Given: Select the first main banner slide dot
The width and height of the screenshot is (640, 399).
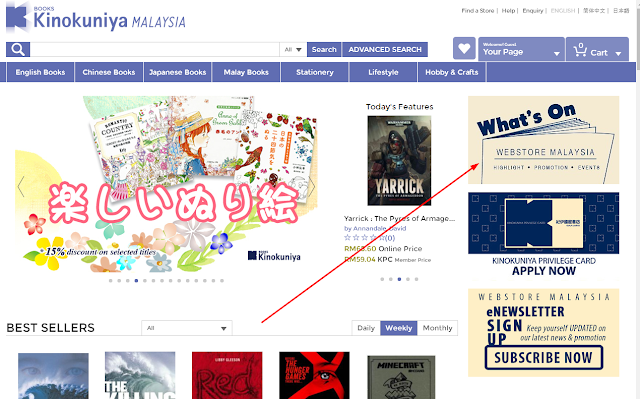Looking at the screenshot, I should click(111, 281).
